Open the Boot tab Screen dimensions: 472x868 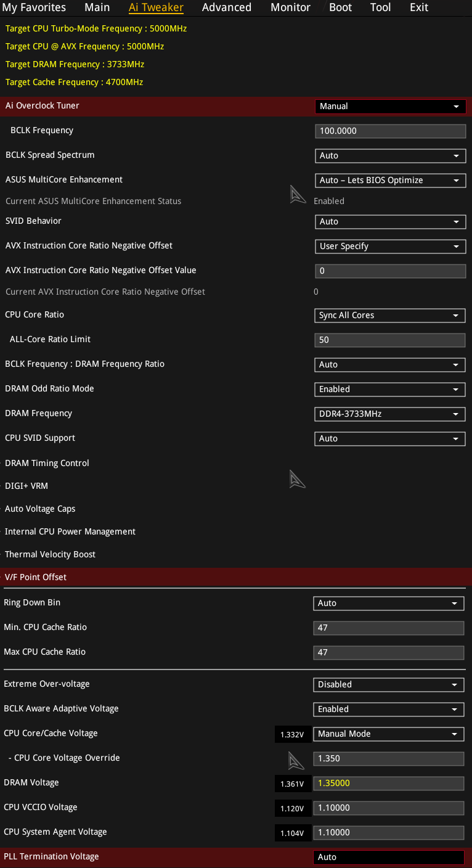point(341,7)
